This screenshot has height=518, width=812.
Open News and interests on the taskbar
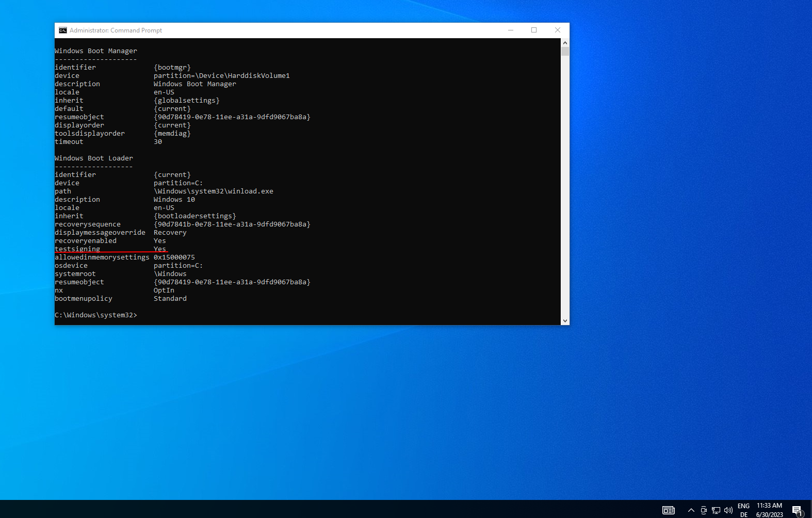(x=669, y=510)
